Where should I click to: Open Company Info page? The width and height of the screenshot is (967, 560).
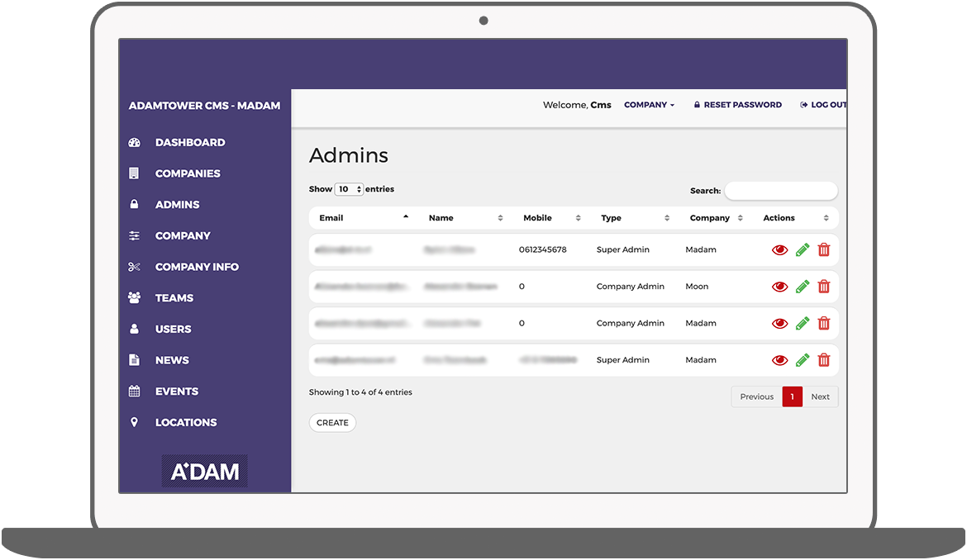click(x=197, y=267)
